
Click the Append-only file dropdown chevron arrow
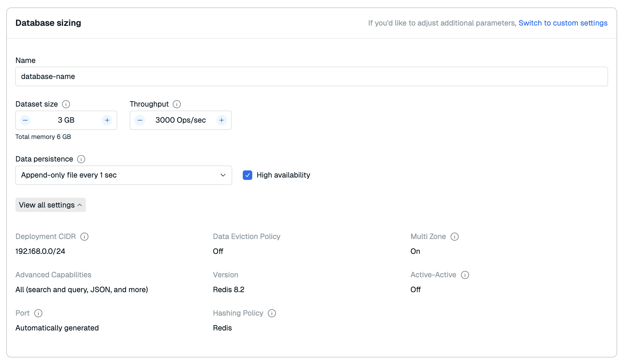tap(223, 175)
